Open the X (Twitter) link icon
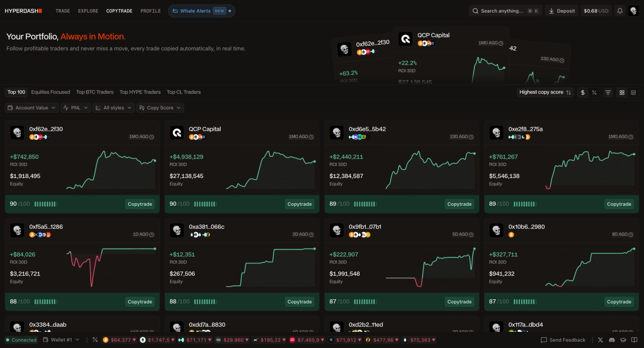This screenshot has height=348, width=644. tap(600, 340)
